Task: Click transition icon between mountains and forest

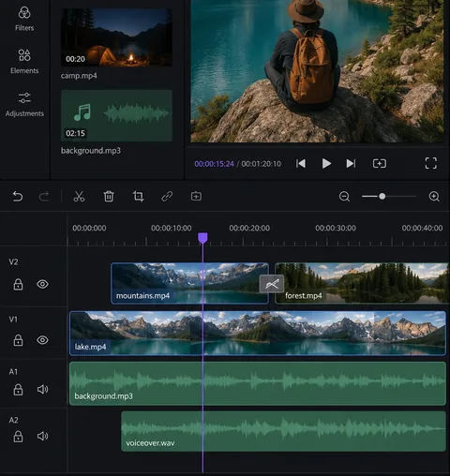Action: coord(272,284)
